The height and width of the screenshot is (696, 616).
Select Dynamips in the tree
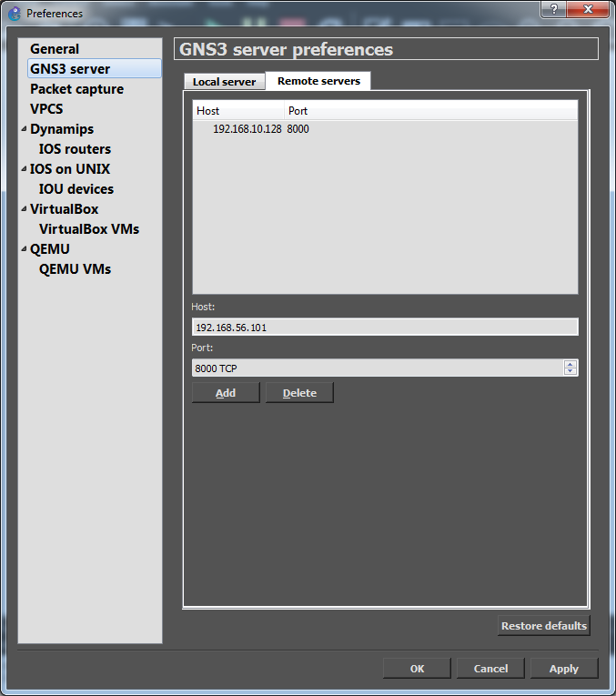62,128
